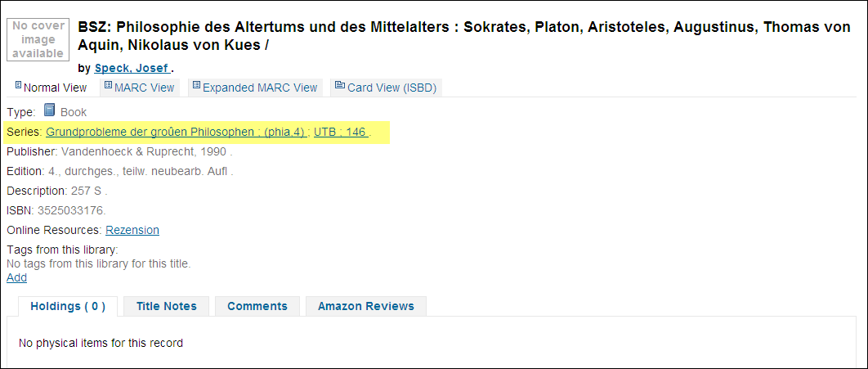View the Amazon Reviews tab
The image size is (868, 369).
(x=366, y=306)
